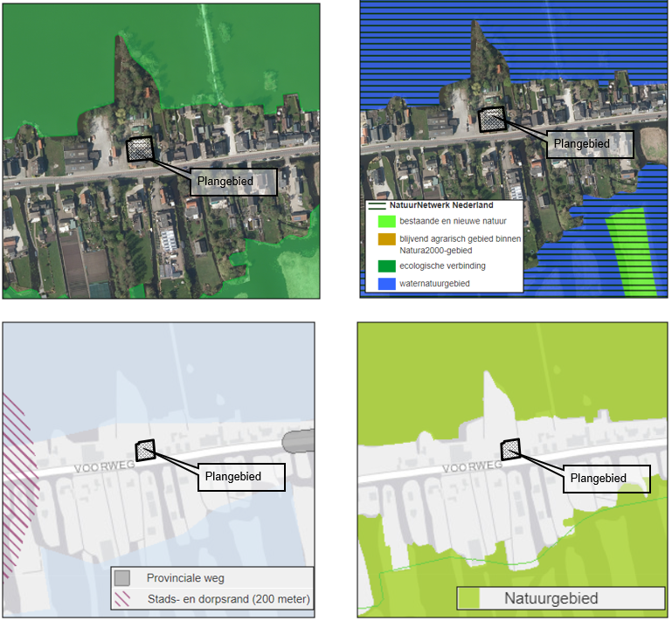Click the 'NatuurNetwerk Nederland' legend heading
672x621 pixels.
(441, 205)
